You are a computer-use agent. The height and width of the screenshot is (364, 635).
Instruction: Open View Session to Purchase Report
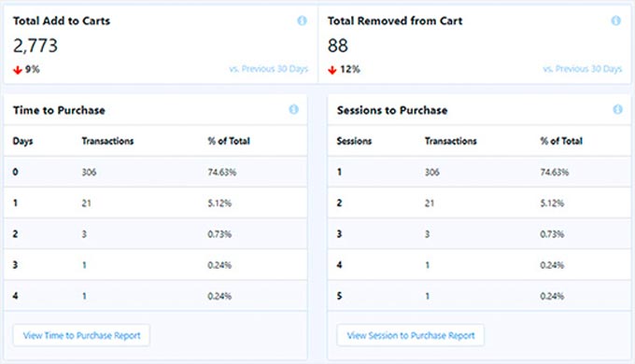410,335
